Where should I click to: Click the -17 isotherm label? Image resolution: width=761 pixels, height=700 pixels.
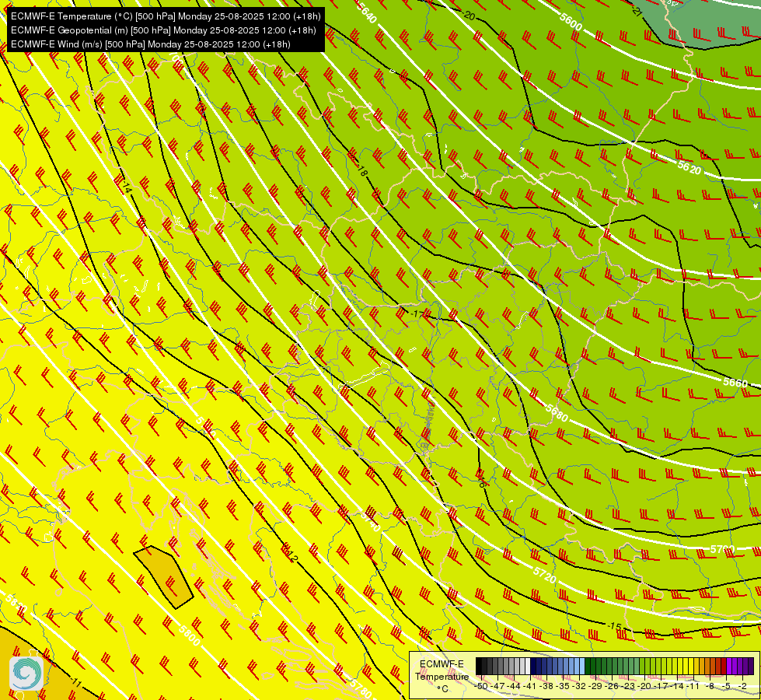[417, 313]
